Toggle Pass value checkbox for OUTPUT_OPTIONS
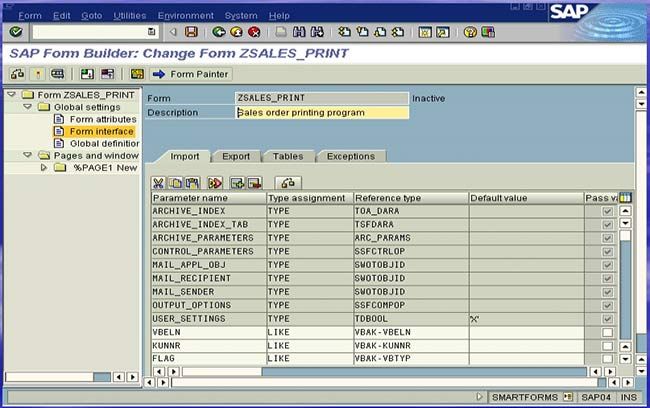This screenshot has width=650, height=408. tap(607, 306)
